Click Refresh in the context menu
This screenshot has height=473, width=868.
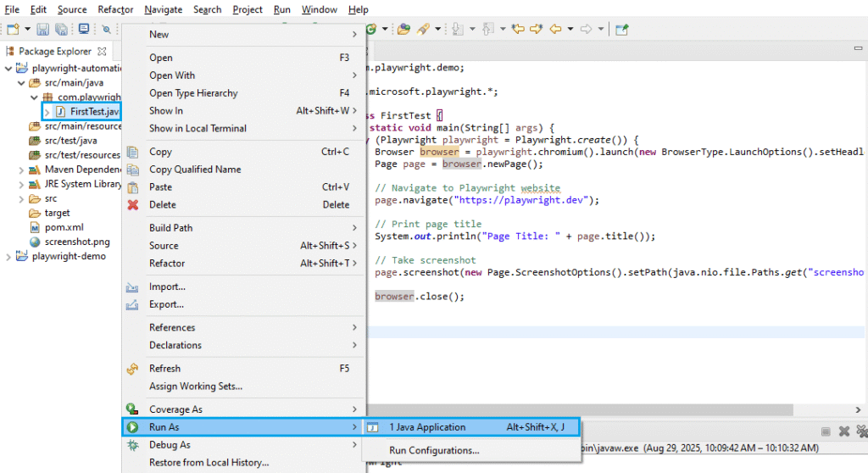[243, 369]
